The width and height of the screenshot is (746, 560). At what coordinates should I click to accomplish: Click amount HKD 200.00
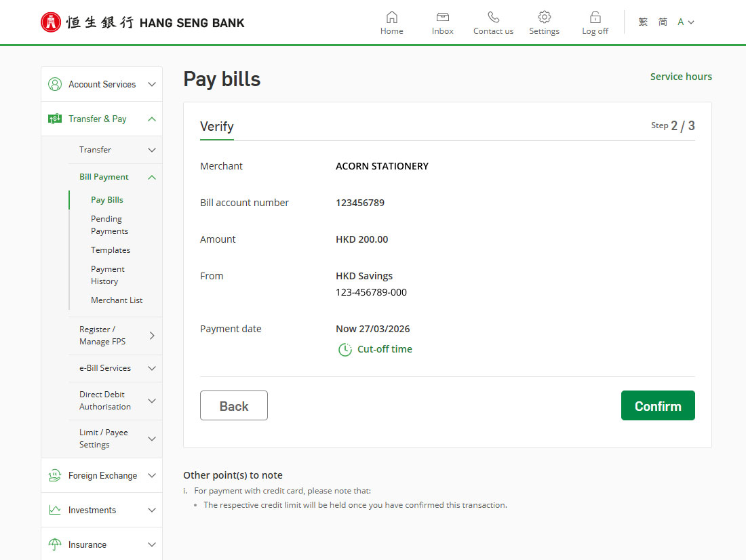(362, 239)
